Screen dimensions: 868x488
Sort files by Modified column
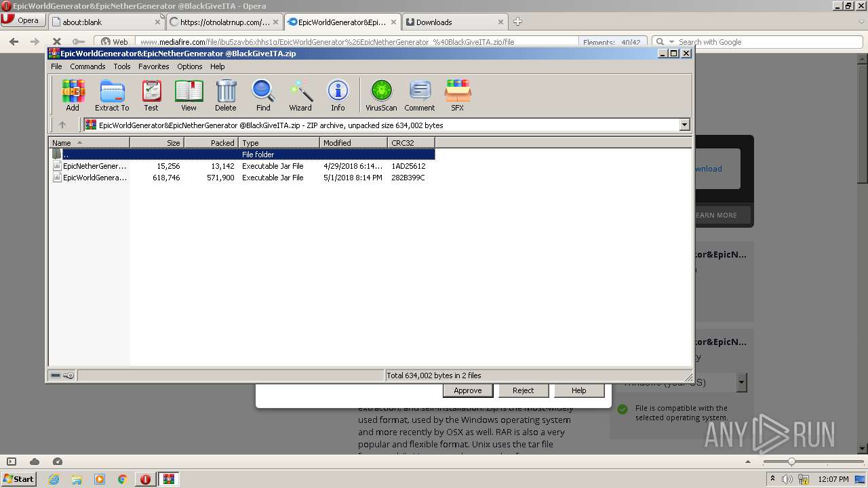pos(353,142)
